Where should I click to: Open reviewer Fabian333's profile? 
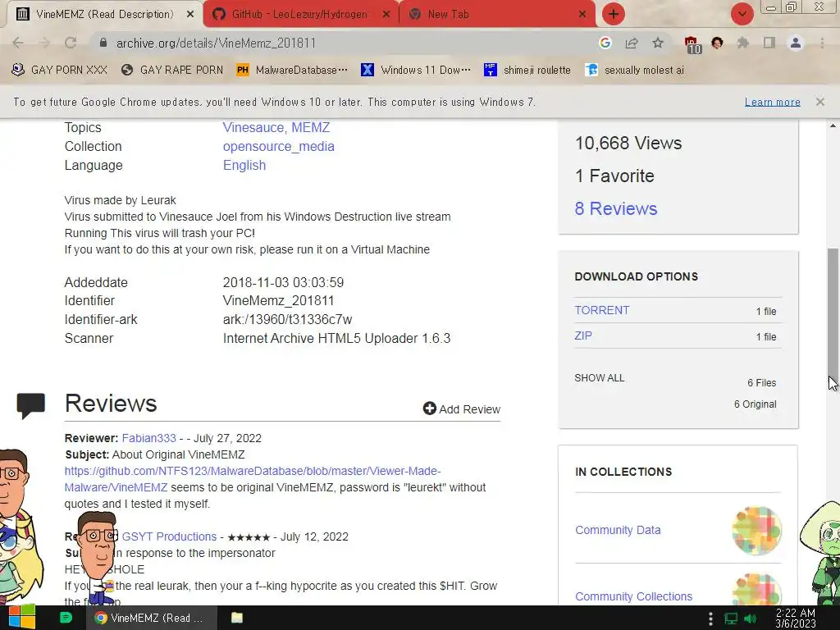pyautogui.click(x=149, y=438)
